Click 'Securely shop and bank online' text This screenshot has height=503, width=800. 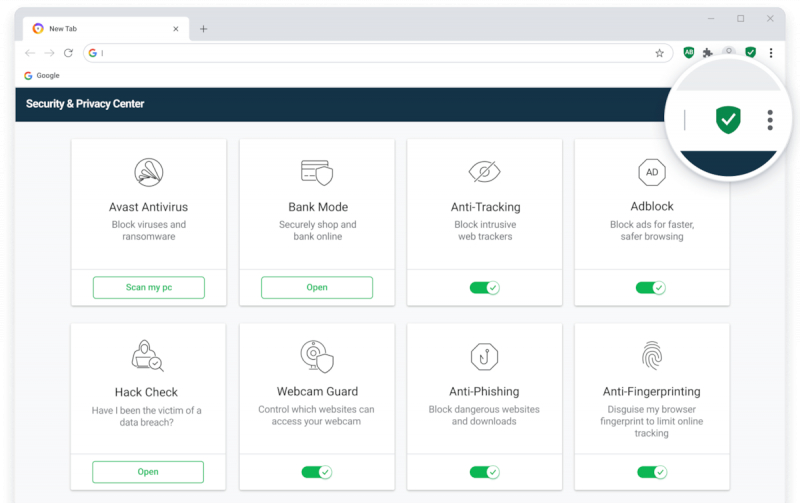click(x=318, y=230)
